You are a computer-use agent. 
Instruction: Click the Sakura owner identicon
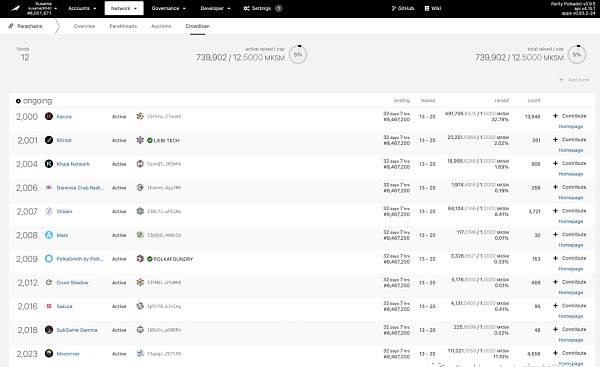tap(140, 306)
